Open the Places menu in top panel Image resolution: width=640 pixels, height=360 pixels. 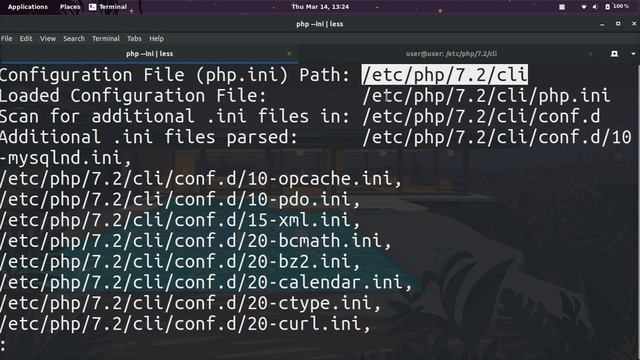pos(70,7)
